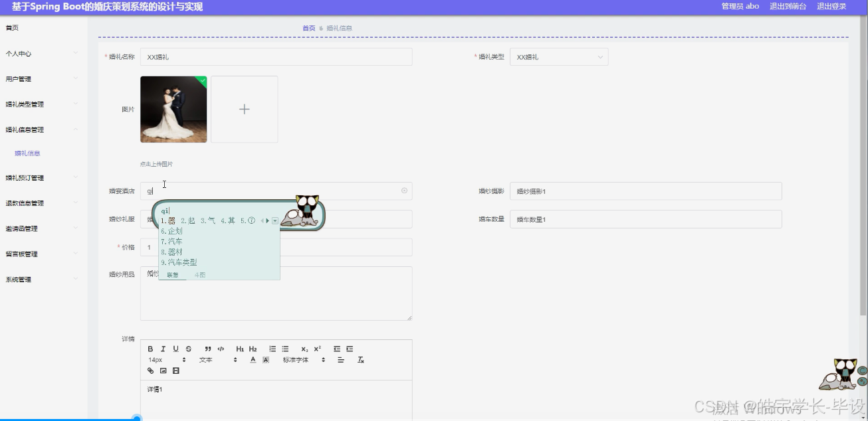
Task: Apply italic formatting in the rich text toolbar
Action: 163,348
